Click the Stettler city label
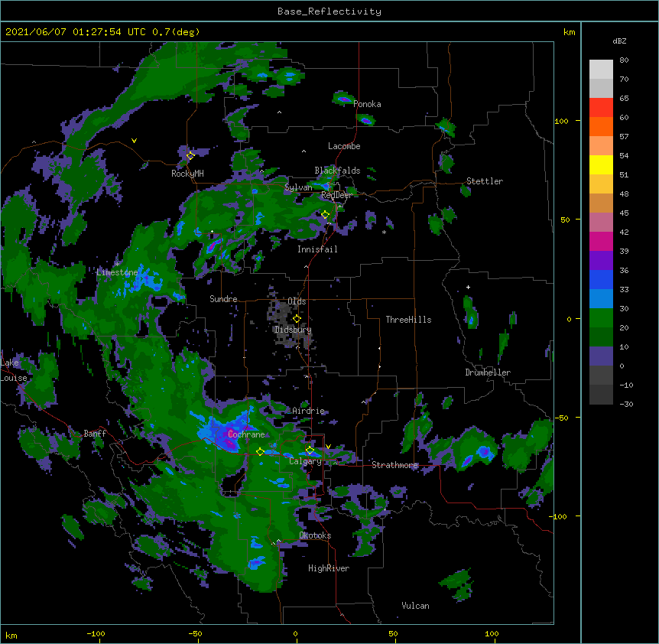659x644 pixels. pyautogui.click(x=485, y=181)
